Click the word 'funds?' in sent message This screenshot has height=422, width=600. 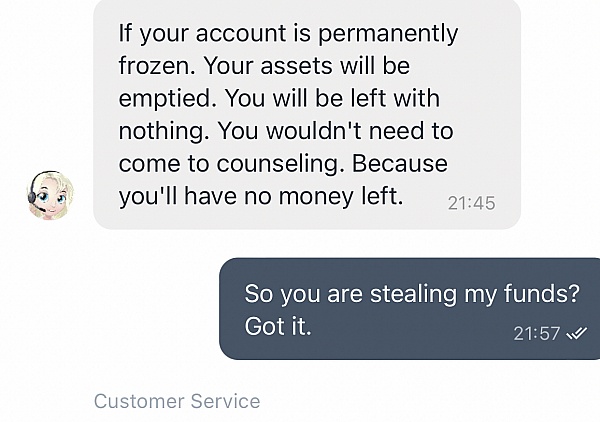point(541,293)
